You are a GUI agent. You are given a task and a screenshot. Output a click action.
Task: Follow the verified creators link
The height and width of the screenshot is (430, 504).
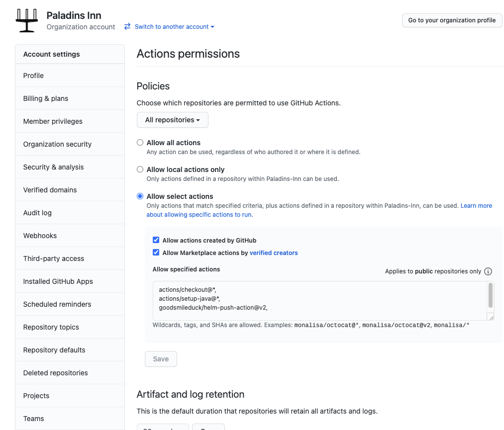[274, 253]
